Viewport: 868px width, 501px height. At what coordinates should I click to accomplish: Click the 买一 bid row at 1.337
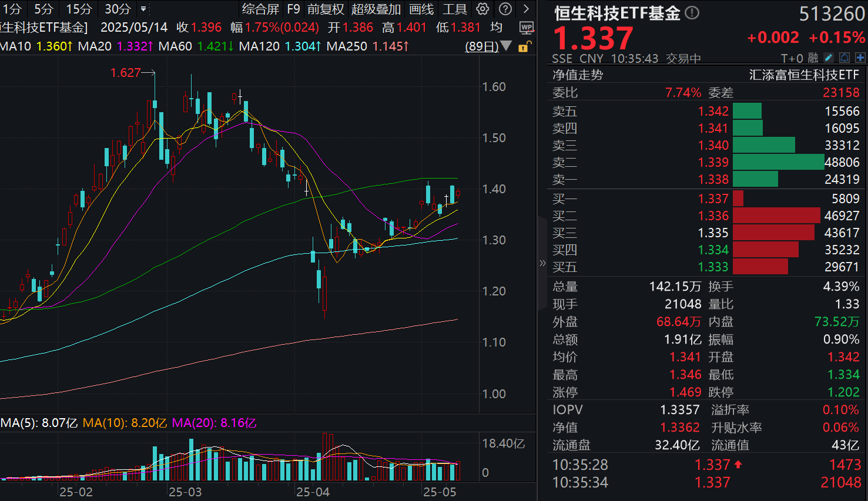[646, 199]
